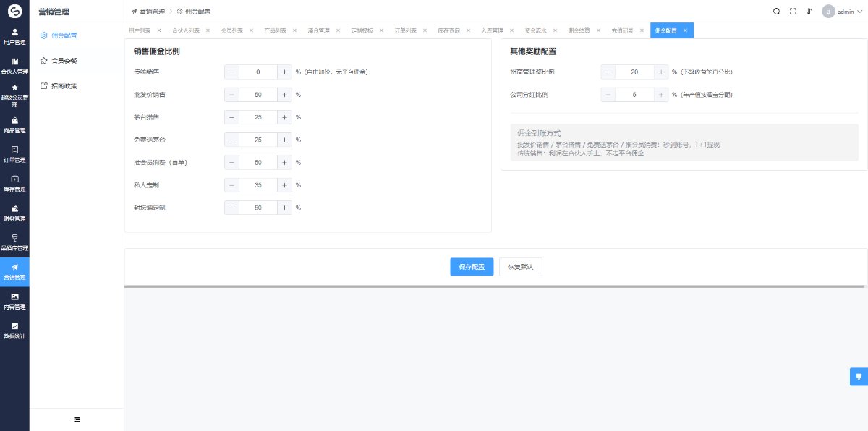Open 商品管理 bag icon in sidebar

point(14,120)
